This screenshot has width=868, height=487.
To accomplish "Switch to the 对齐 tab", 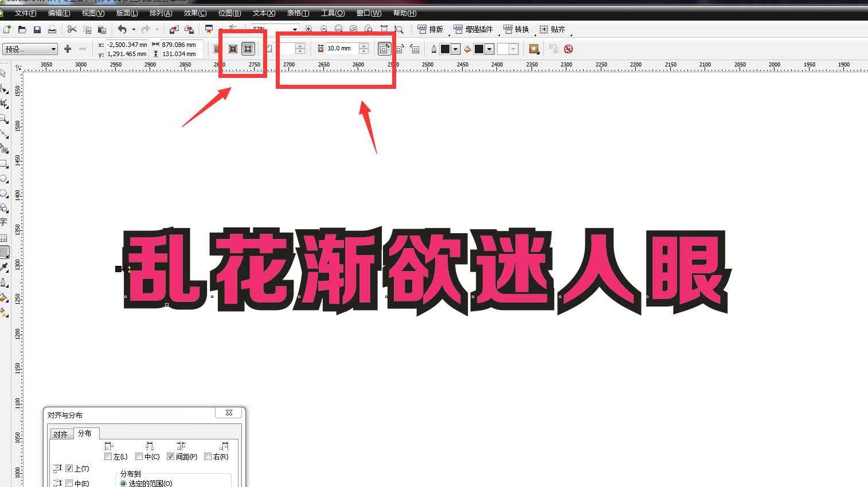I will tap(60, 434).
